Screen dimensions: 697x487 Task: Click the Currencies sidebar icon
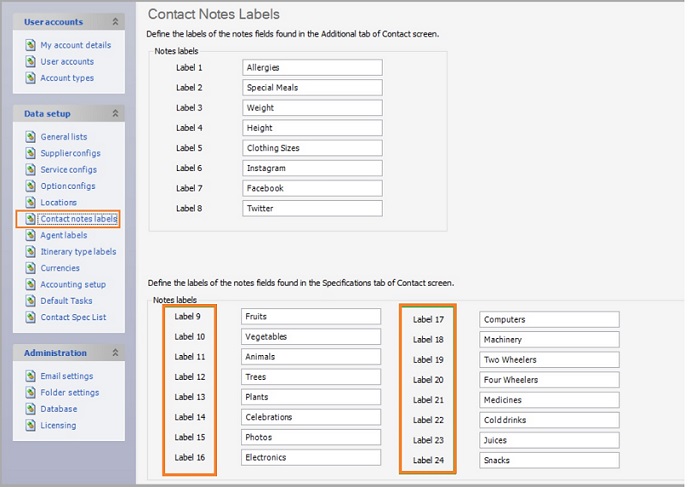(x=31, y=268)
